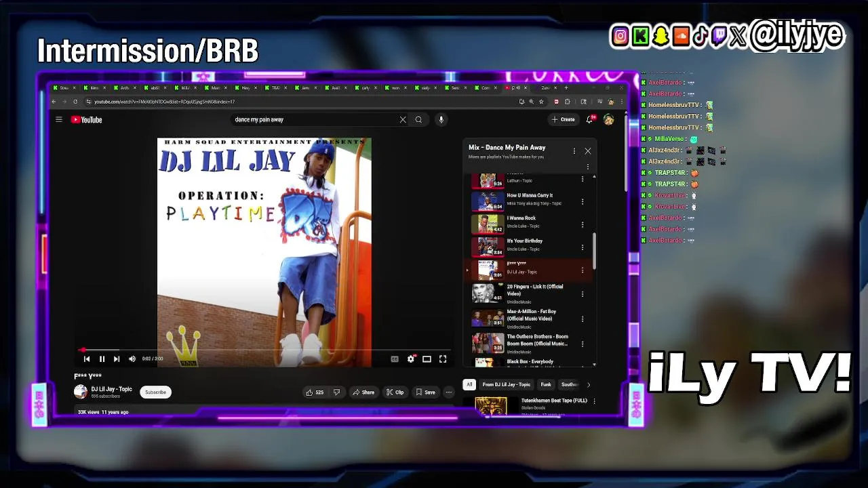The height and width of the screenshot is (488, 868).
Task: Go back with browser back arrow
Action: tap(54, 102)
